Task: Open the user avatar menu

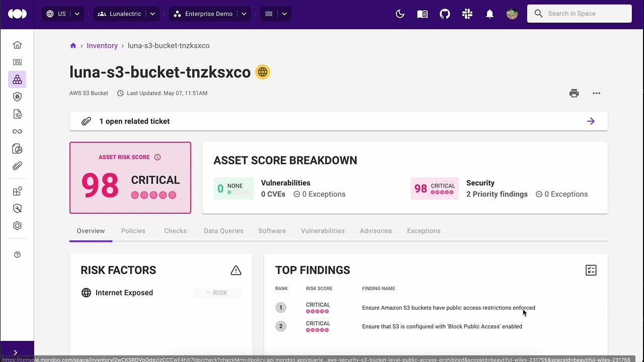Action: pos(512,14)
